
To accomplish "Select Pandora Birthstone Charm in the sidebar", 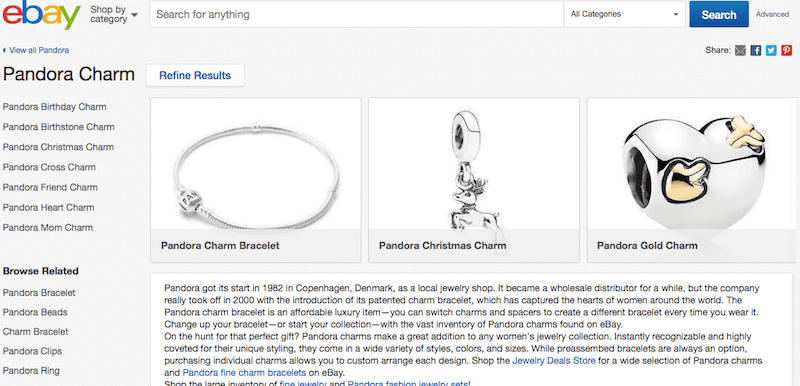I will 59,127.
